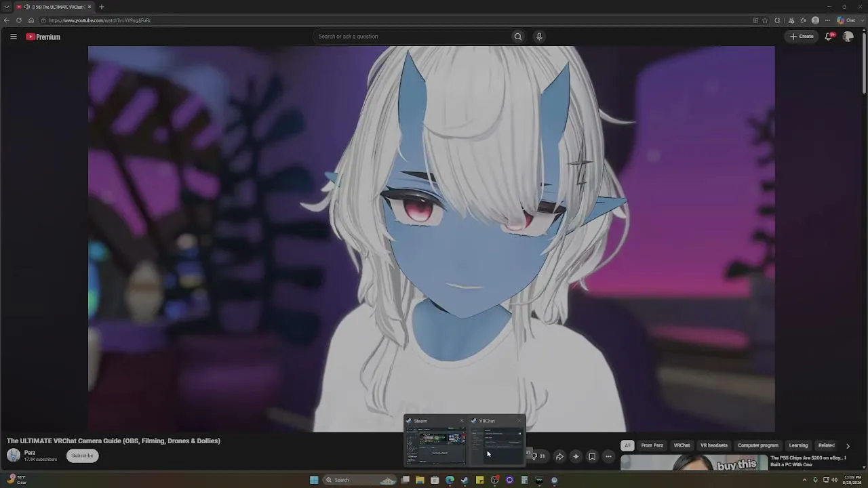
Task: Go to YouTube Premium home logo
Action: point(43,37)
